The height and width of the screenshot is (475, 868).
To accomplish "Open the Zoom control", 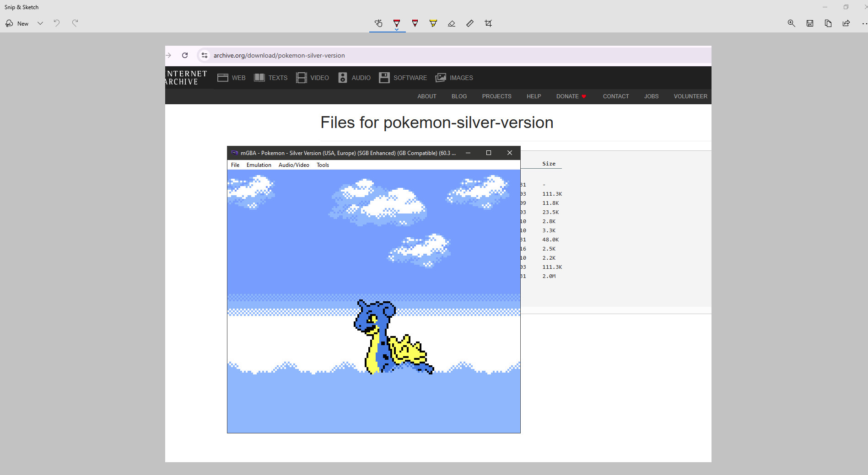I will (791, 23).
